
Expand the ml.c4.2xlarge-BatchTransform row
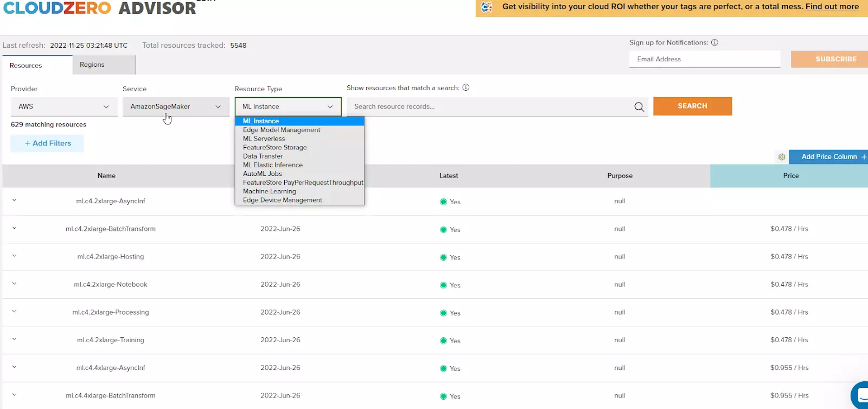click(14, 228)
